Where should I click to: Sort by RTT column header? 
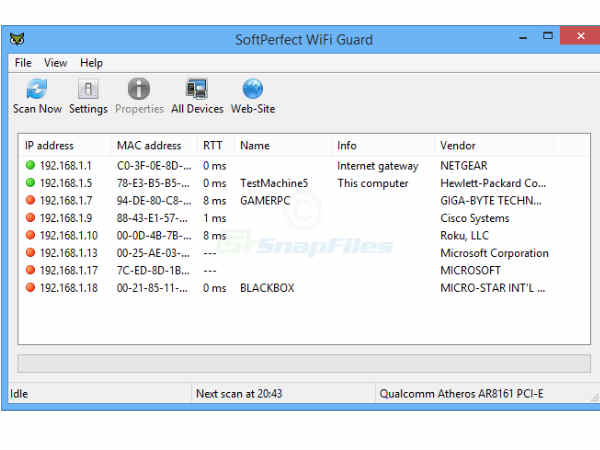click(x=212, y=145)
